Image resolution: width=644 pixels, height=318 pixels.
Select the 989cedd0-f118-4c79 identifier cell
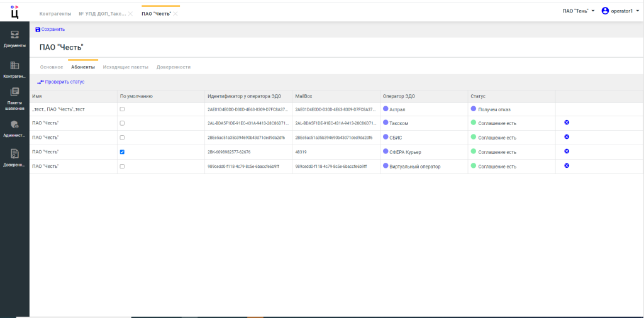(x=248, y=167)
